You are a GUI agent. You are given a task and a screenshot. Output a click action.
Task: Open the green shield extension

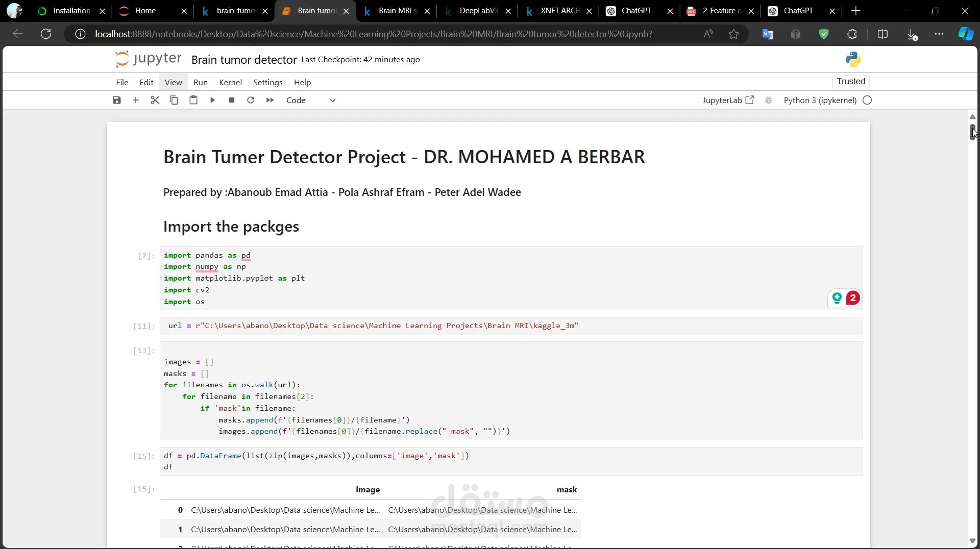(x=824, y=34)
